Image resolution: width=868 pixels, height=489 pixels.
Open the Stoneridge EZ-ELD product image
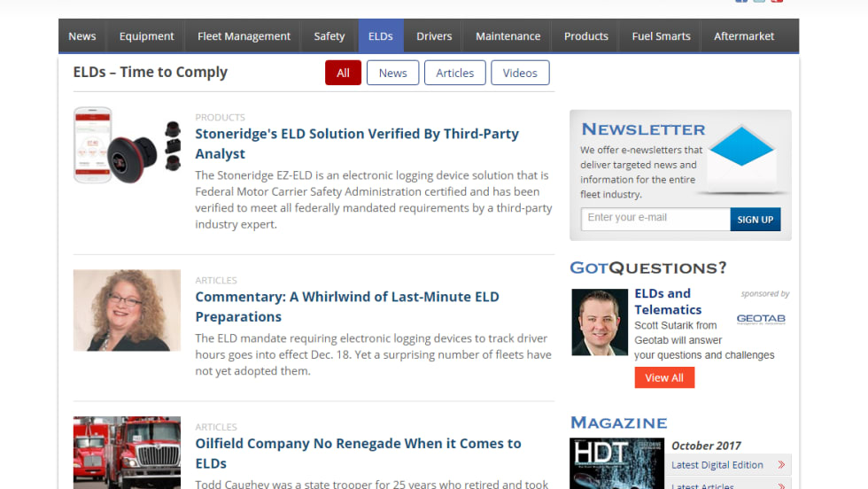[127, 145]
